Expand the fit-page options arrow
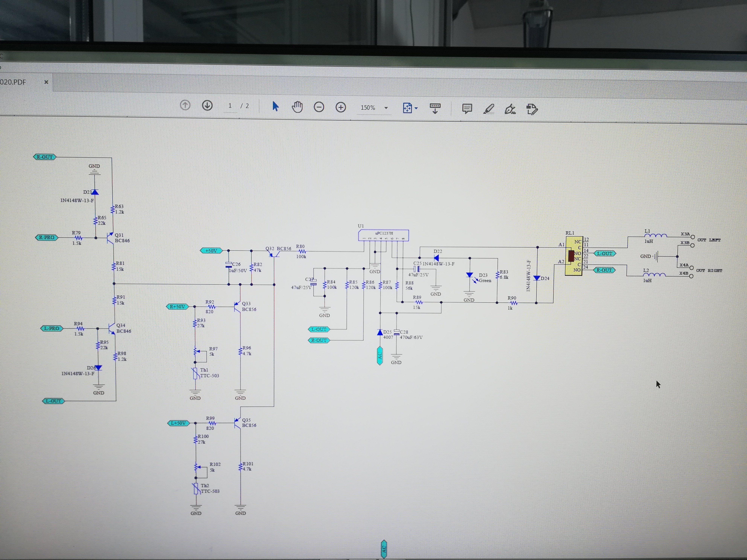The image size is (747, 560). point(416,108)
